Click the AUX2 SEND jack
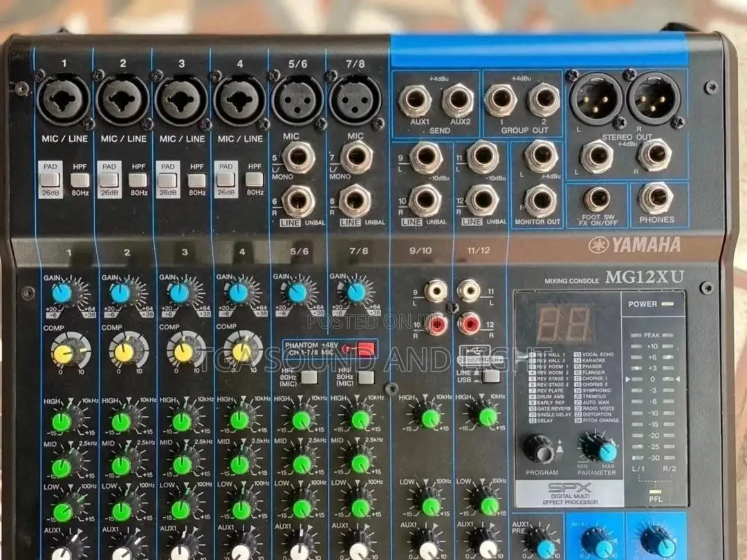Viewport: 747px width, 560px height. point(459,100)
